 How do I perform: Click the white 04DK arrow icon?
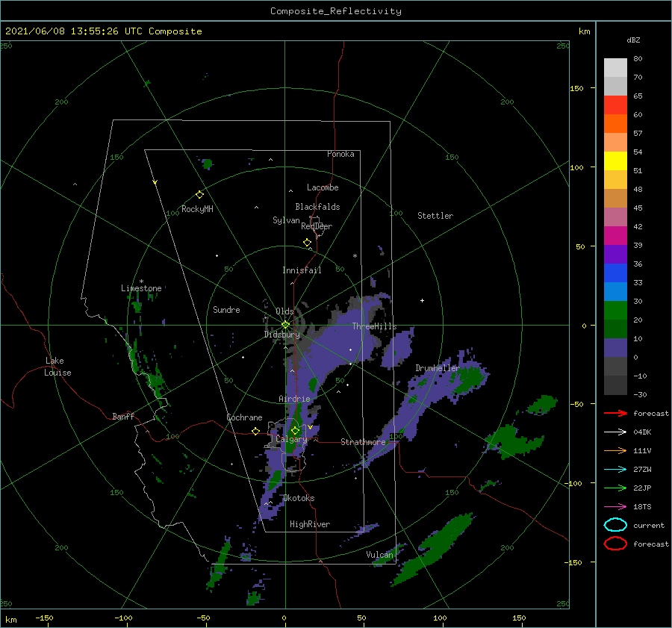click(615, 432)
